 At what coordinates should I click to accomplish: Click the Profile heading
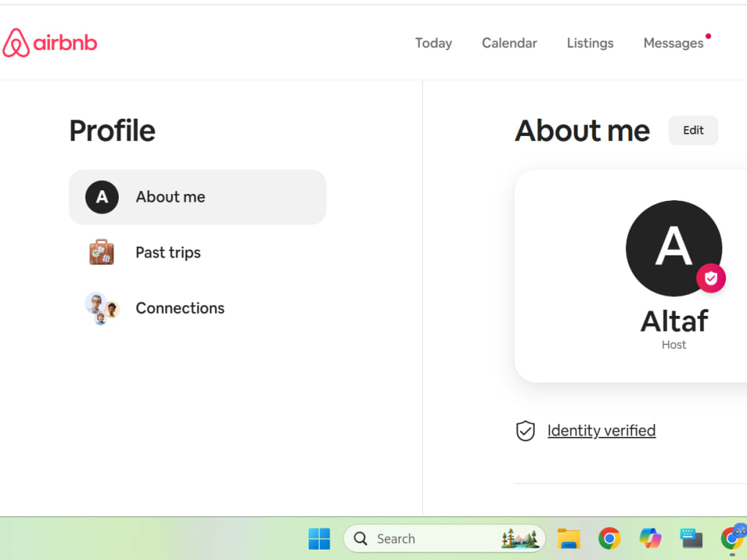(113, 131)
